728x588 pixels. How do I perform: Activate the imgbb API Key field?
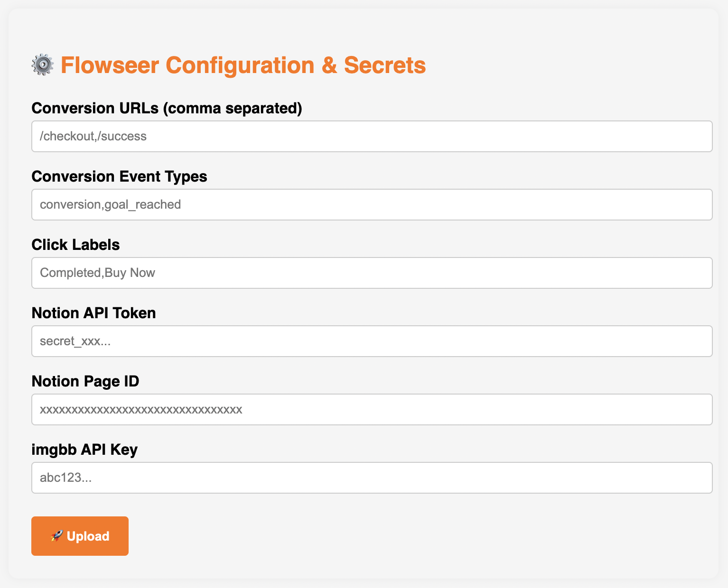coord(372,478)
